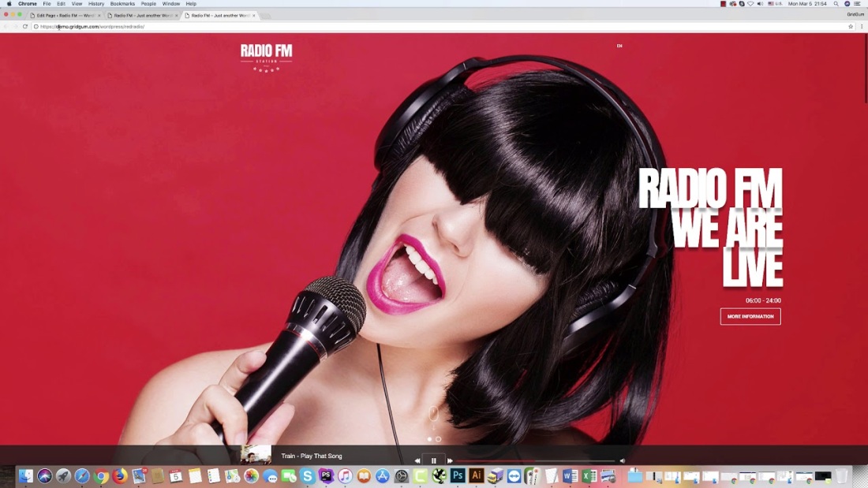Open Firefox from the dock
Image resolution: width=868 pixels, height=488 pixels.
click(120, 476)
